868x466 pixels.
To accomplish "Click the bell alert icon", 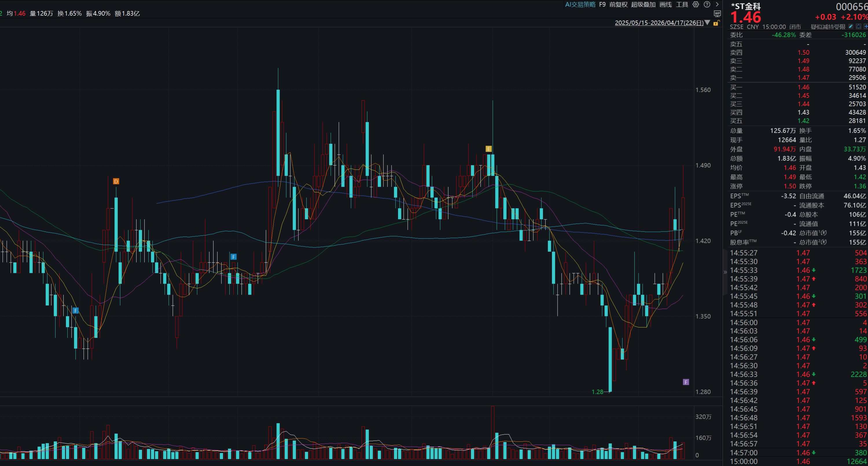I will [x=858, y=26].
